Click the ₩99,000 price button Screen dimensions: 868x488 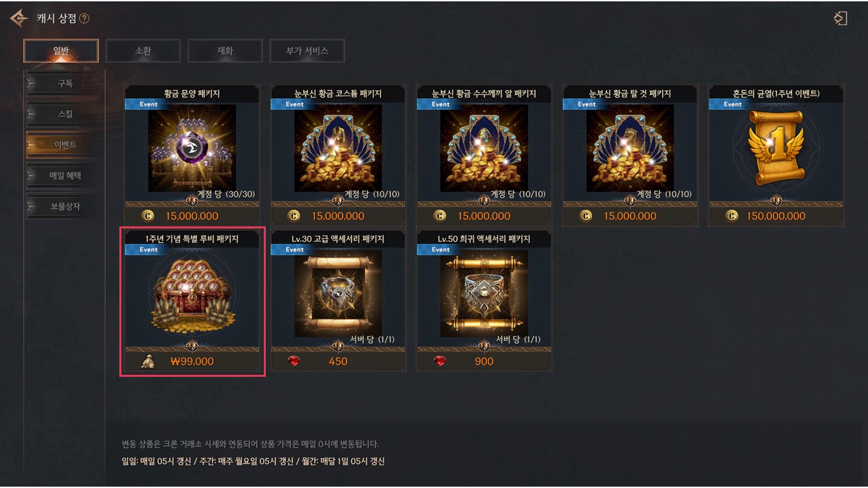click(193, 362)
